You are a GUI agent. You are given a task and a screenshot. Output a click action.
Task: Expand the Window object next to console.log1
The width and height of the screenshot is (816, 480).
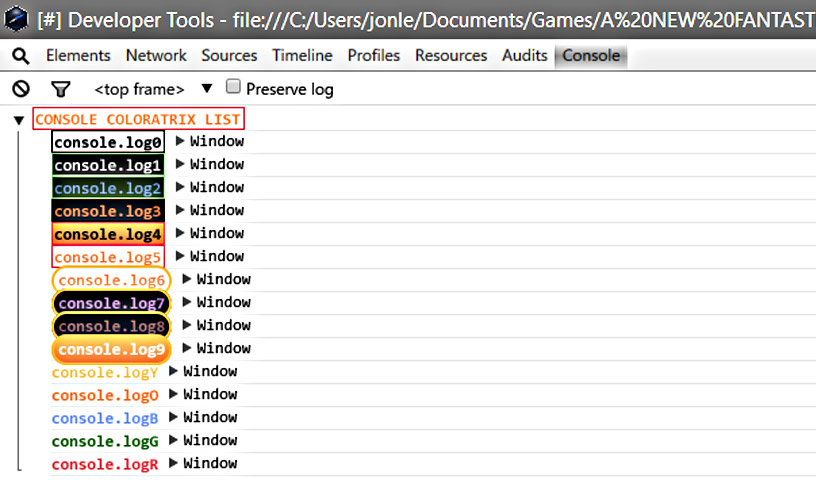click(x=180, y=163)
